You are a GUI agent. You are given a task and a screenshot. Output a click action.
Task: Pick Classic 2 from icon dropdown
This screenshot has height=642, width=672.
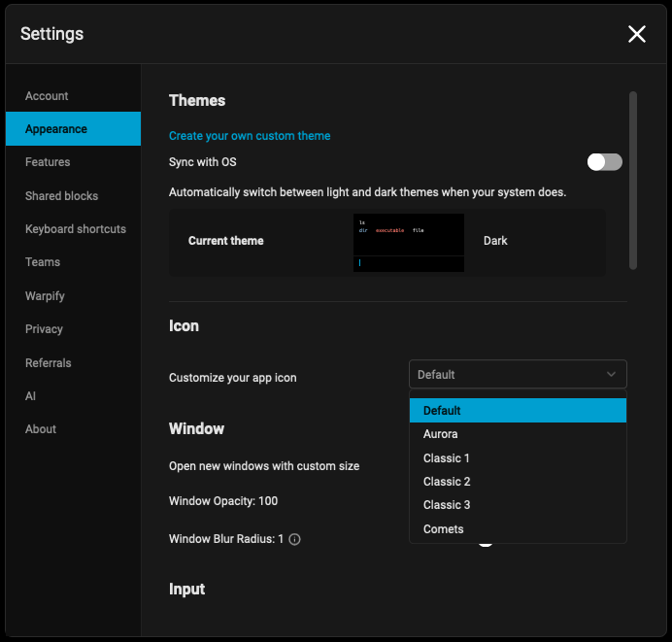[x=446, y=482]
